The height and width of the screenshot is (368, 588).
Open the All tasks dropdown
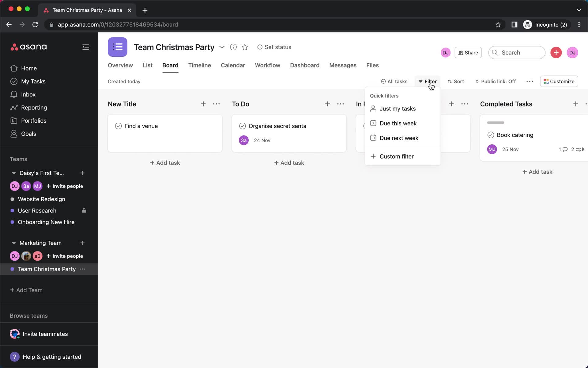[394, 81]
